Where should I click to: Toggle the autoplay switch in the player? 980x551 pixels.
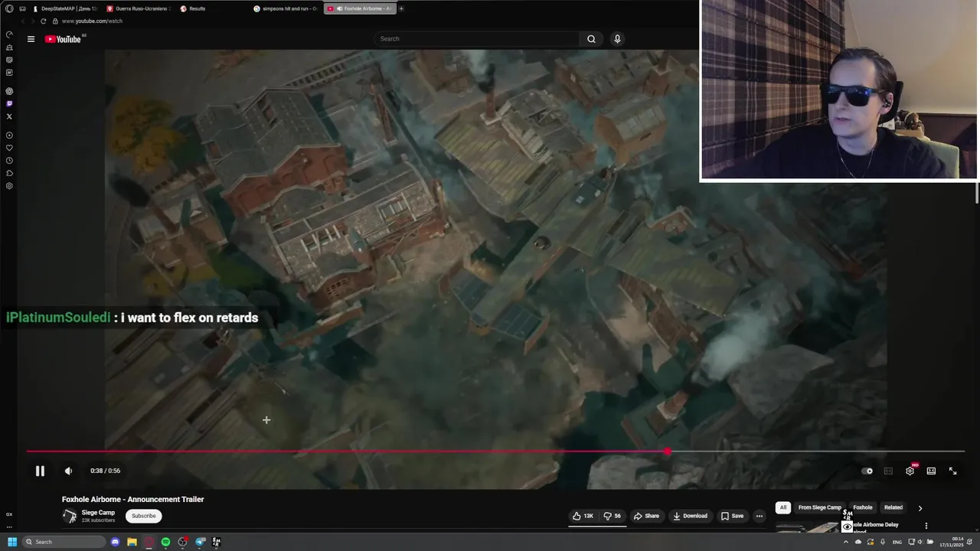(867, 471)
